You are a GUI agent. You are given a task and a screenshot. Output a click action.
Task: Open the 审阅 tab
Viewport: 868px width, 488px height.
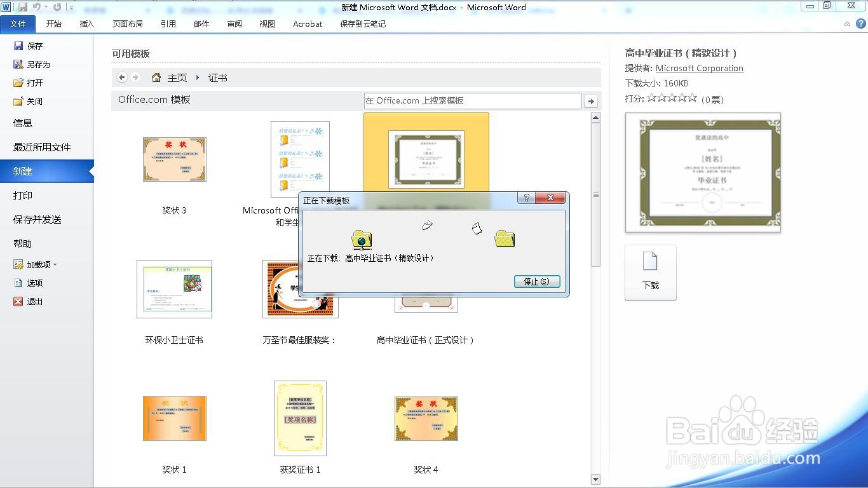234,24
